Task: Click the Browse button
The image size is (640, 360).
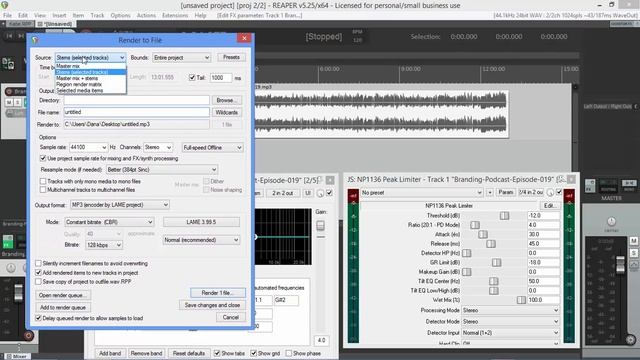Action: click(x=227, y=100)
